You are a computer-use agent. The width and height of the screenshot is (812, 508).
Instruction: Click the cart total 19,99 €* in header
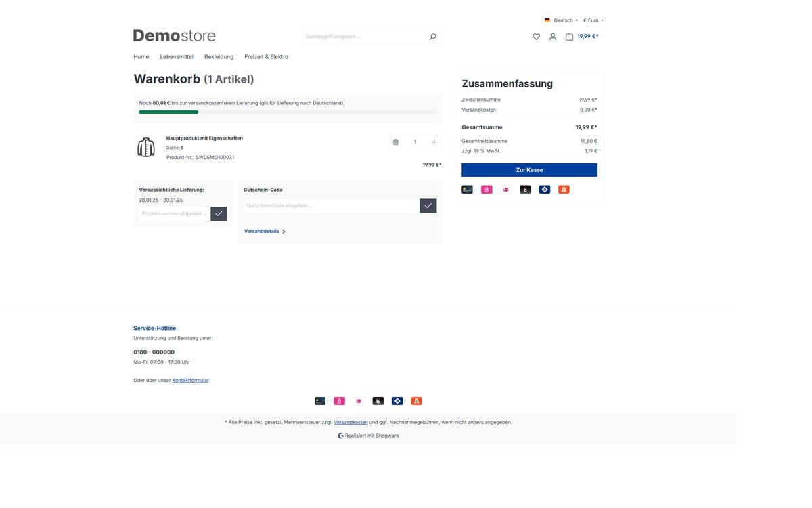(x=588, y=37)
